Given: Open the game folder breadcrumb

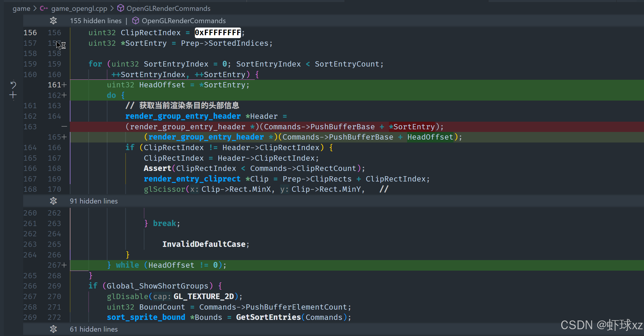Looking at the screenshot, I should 21,9.
